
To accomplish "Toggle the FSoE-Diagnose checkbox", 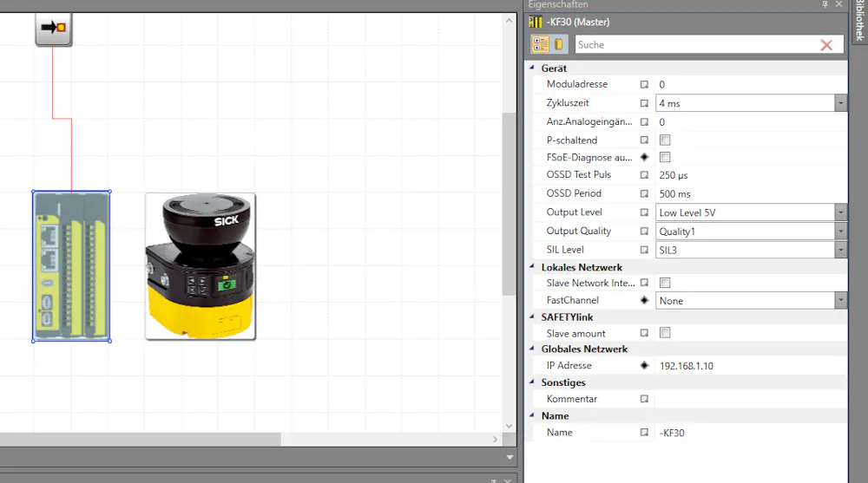I will 665,157.
